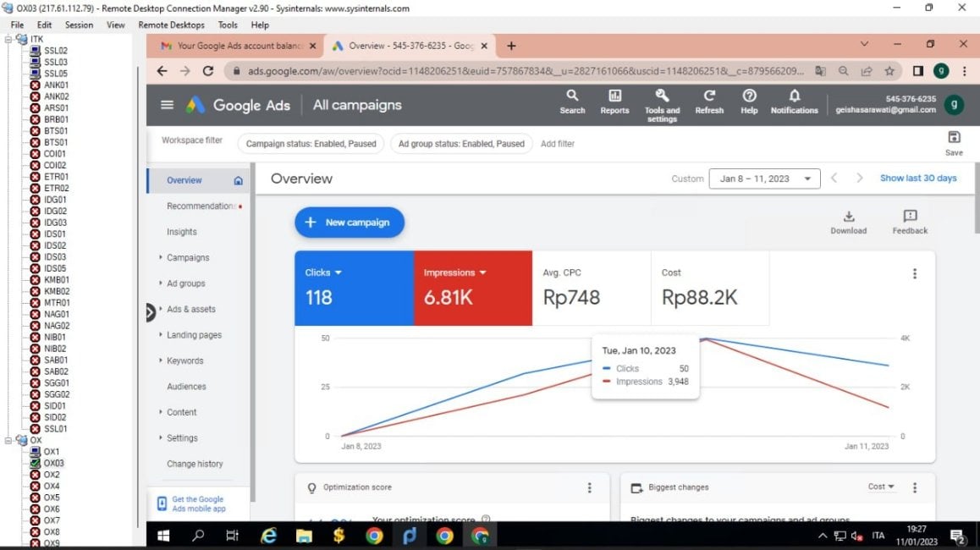Image resolution: width=980 pixels, height=550 pixels.
Task: Open the Notifications bell
Action: click(x=794, y=102)
